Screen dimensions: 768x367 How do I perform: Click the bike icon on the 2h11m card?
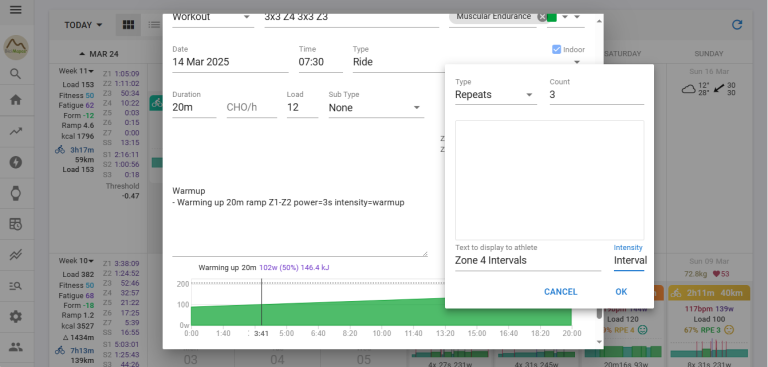click(676, 293)
